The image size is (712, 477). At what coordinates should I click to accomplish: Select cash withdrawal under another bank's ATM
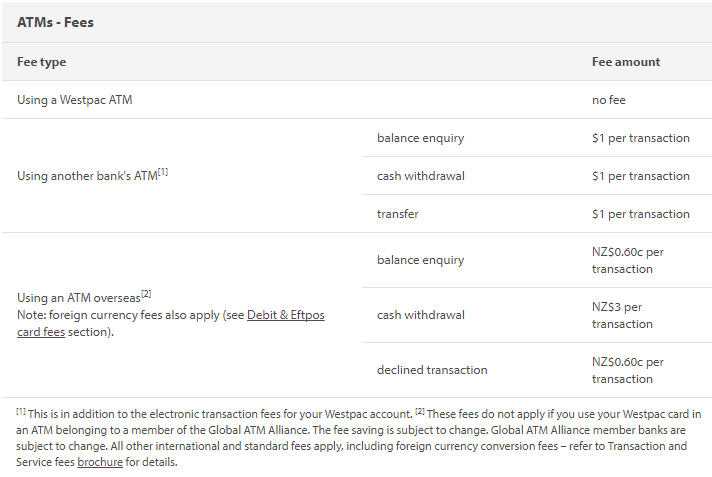click(x=420, y=176)
